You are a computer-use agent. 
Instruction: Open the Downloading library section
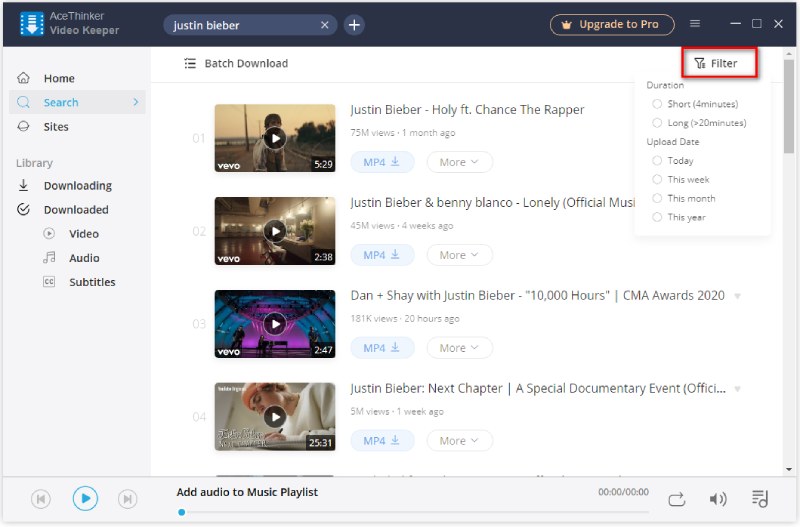[x=77, y=186]
